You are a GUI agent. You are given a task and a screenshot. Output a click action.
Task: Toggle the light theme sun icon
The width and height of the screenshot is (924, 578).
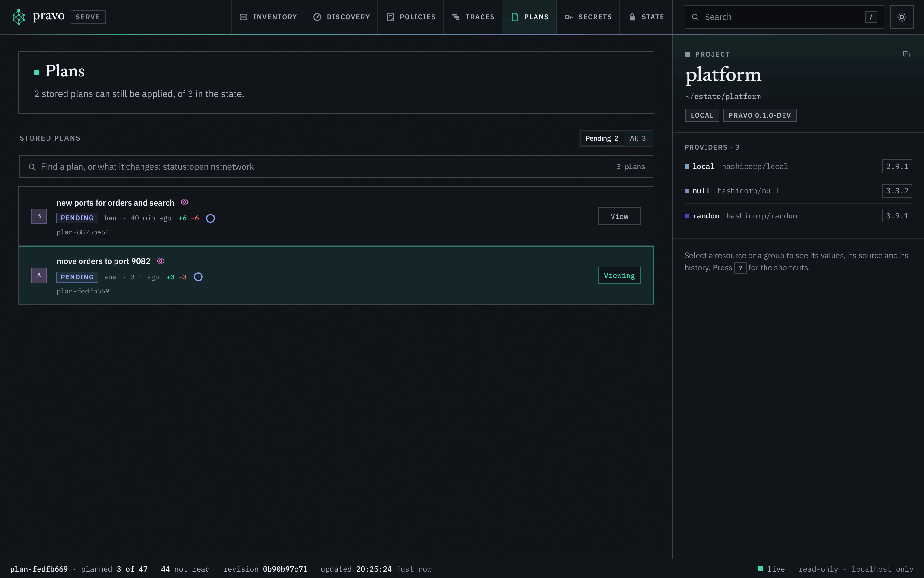902,17
